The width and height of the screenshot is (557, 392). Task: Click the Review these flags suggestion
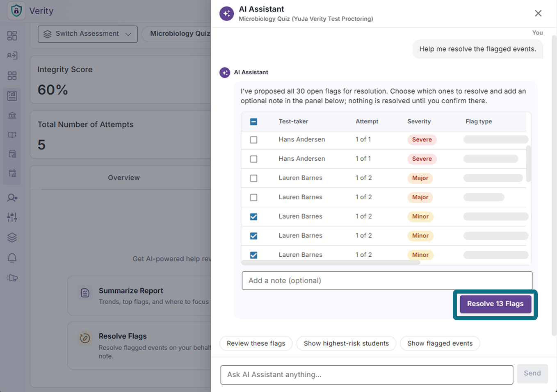(256, 344)
